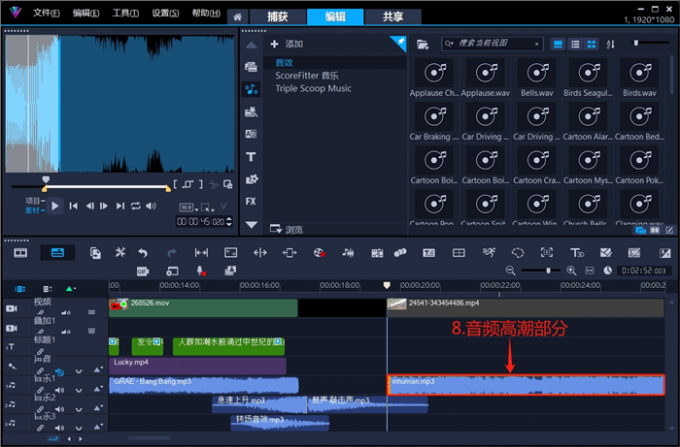Open the title (T) library icon

point(251,157)
